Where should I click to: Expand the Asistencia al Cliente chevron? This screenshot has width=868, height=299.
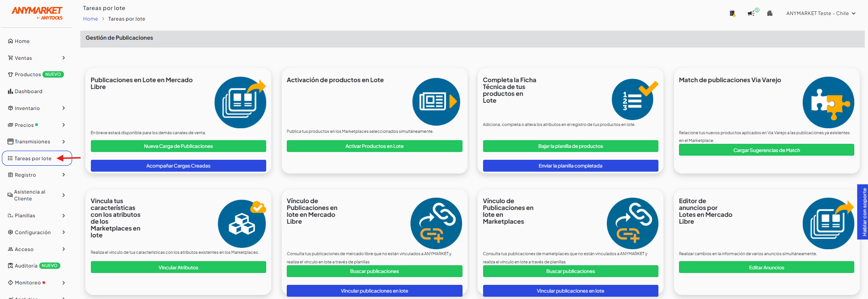63,195
